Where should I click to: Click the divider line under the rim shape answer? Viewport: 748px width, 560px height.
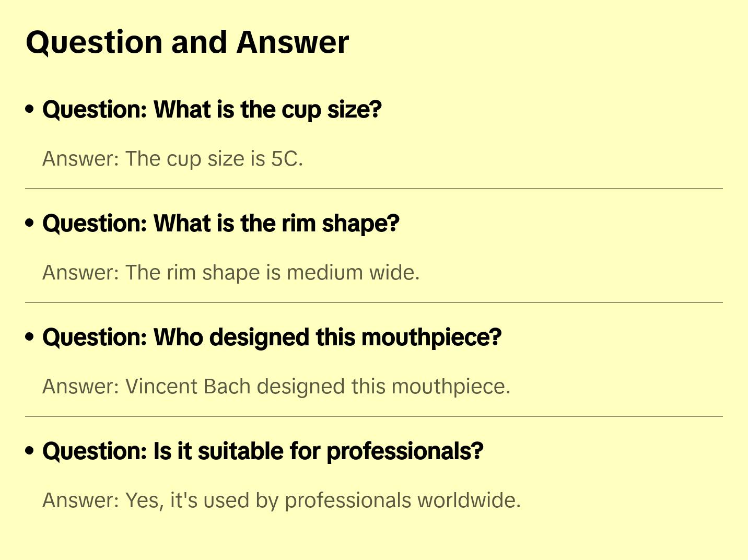pyautogui.click(x=374, y=302)
